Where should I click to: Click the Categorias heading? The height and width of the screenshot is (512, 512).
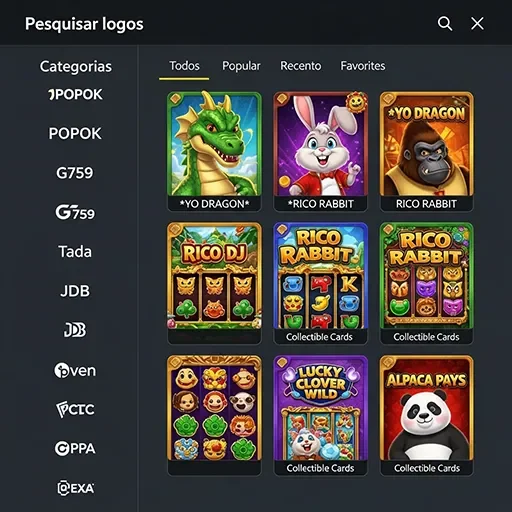pyautogui.click(x=76, y=66)
